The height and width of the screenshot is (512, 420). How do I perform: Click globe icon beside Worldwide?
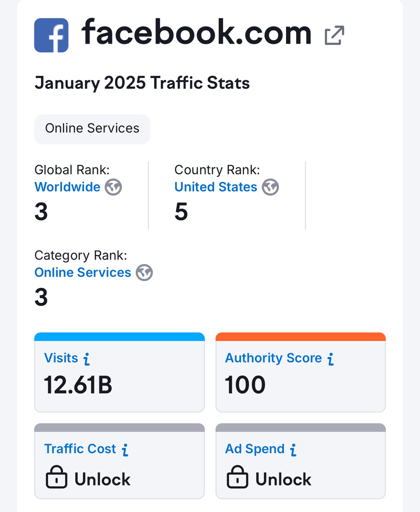point(113,187)
